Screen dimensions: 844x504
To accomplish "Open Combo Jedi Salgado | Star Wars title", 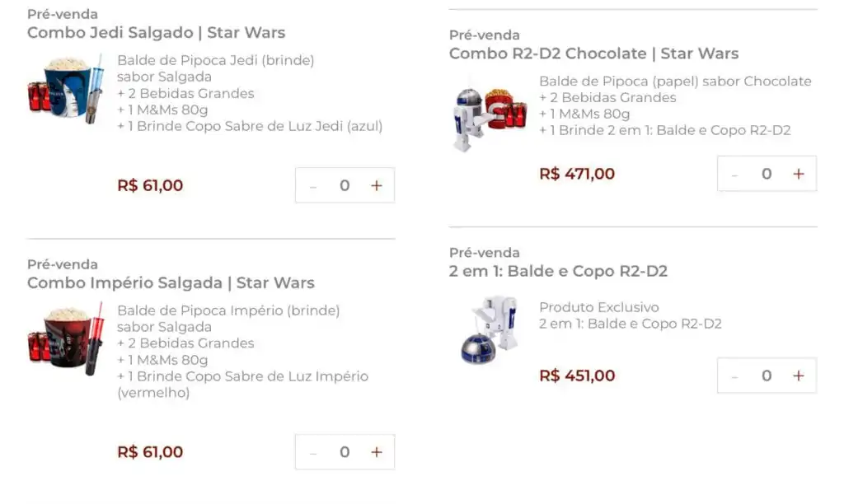I will click(156, 33).
